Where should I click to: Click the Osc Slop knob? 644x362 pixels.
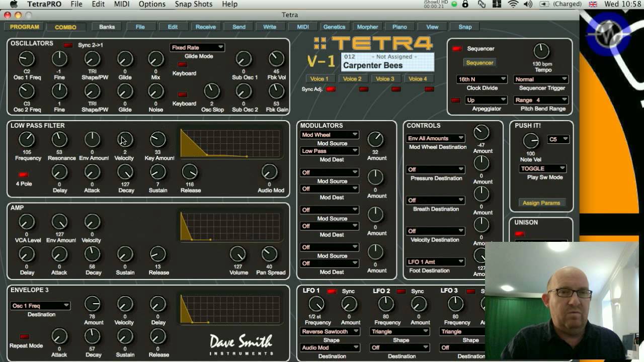click(x=212, y=92)
